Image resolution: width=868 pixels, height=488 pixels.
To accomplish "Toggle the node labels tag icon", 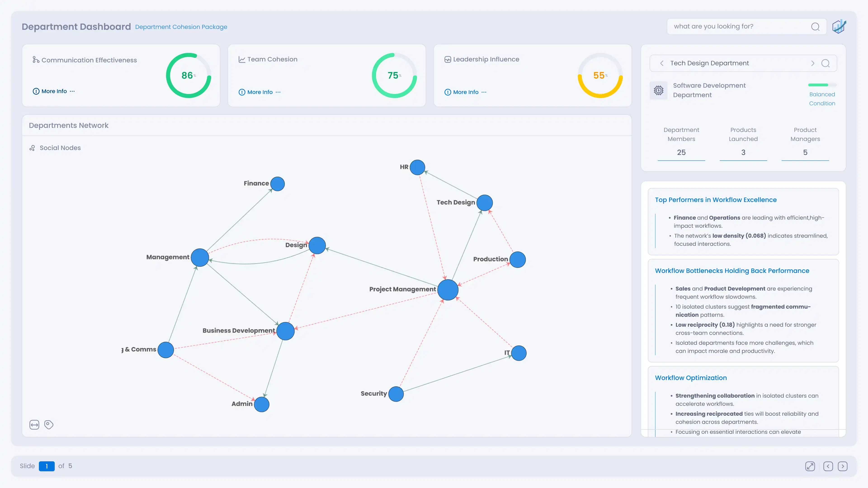I will pos(49,425).
